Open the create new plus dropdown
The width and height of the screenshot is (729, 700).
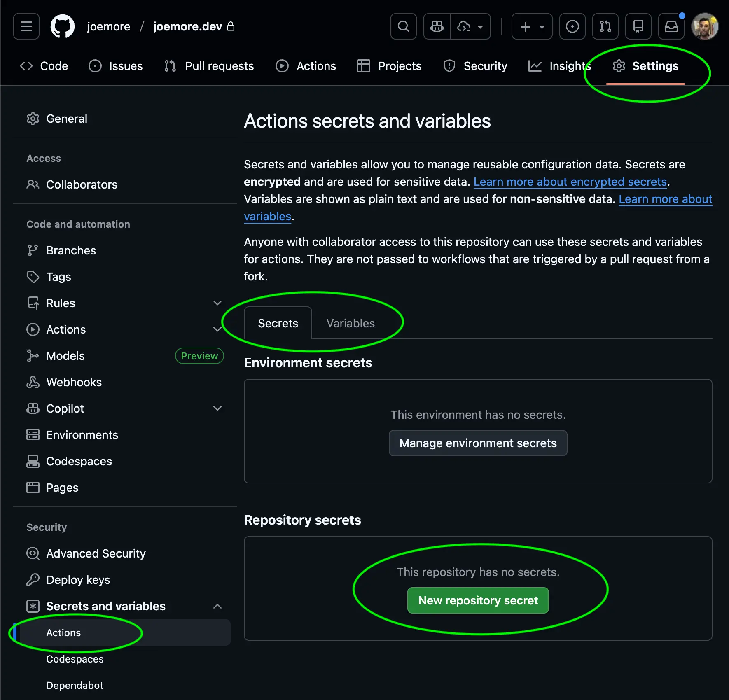point(532,27)
